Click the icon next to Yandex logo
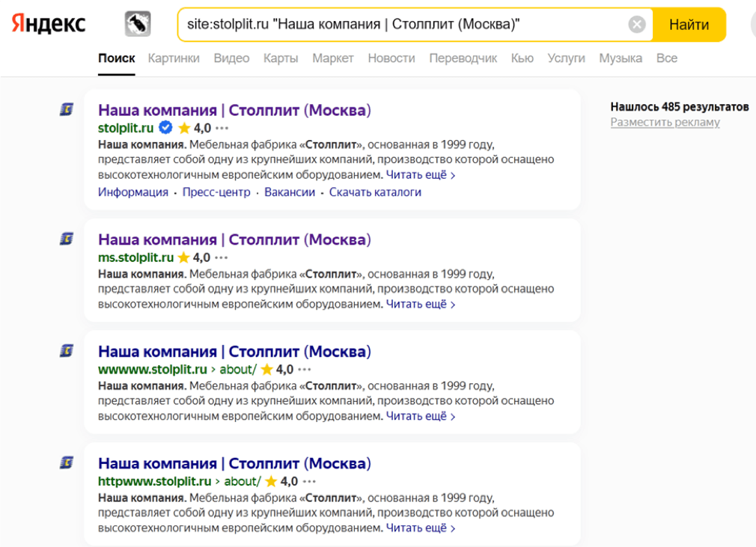This screenshot has width=756, height=547. (x=138, y=24)
